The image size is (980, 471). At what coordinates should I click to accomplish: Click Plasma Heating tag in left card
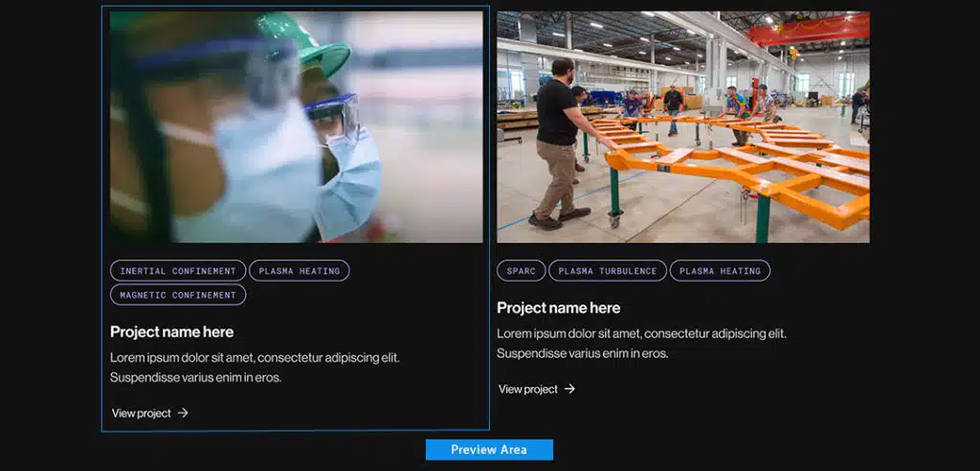(300, 271)
